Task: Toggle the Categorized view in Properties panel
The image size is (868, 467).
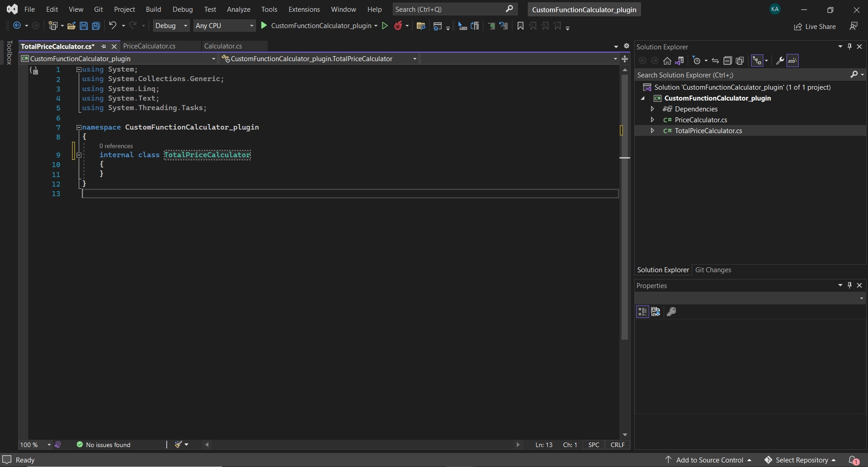Action: point(642,312)
